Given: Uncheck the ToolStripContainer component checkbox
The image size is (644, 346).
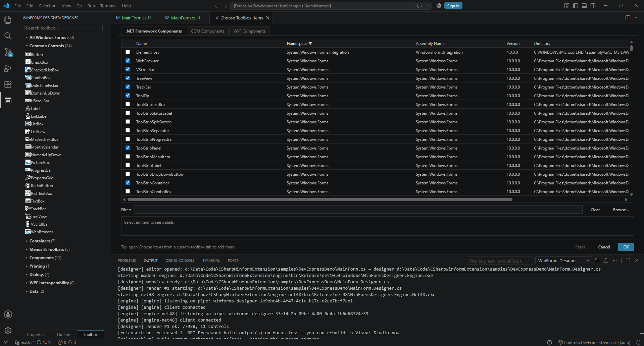Looking at the screenshot, I should [x=128, y=183].
